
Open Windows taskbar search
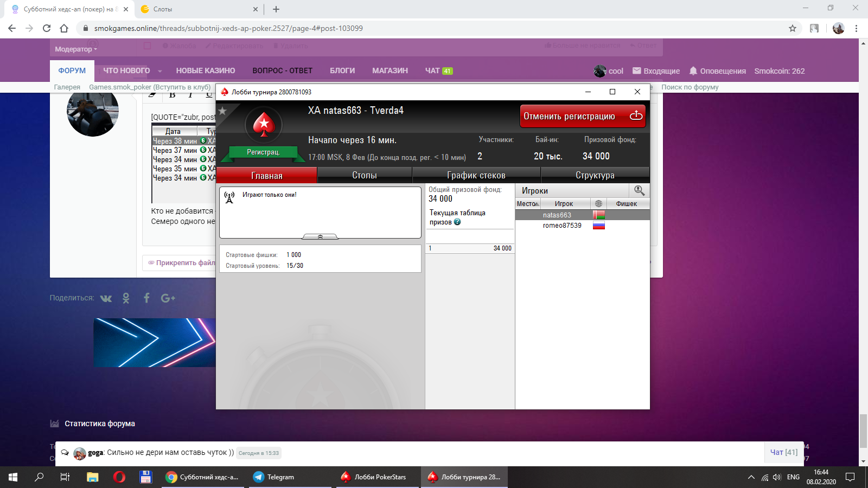(x=39, y=477)
